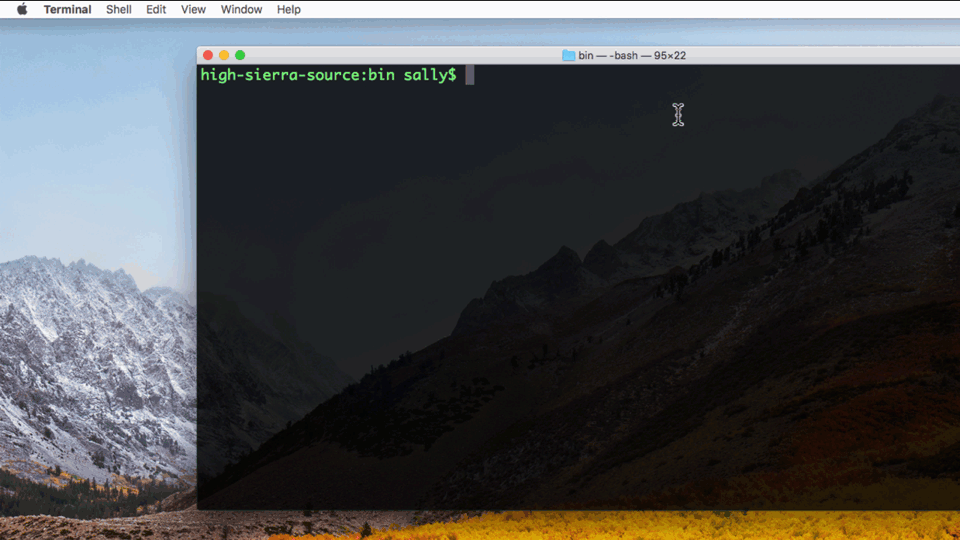Minimize the Terminal window with yellow button
Viewport: 960px width, 540px height.
click(x=224, y=55)
